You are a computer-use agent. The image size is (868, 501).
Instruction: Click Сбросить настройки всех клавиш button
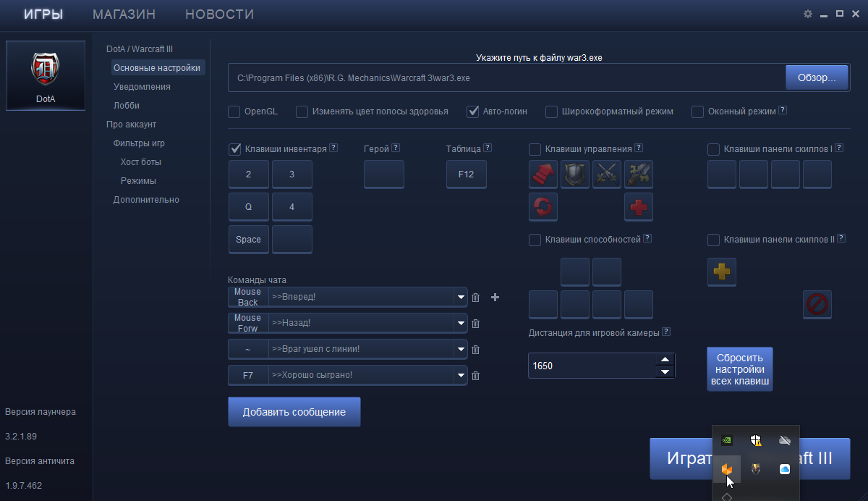(x=740, y=369)
